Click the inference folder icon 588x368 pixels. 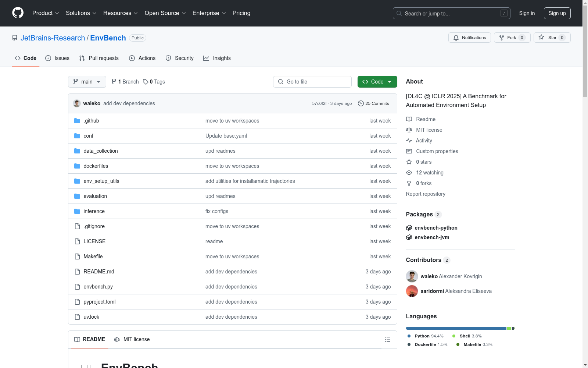coord(77,211)
